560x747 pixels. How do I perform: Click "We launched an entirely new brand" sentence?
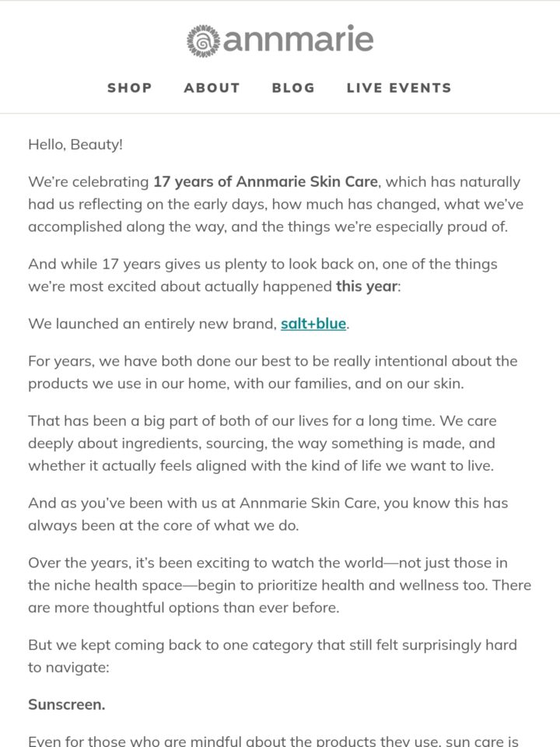tap(189, 324)
